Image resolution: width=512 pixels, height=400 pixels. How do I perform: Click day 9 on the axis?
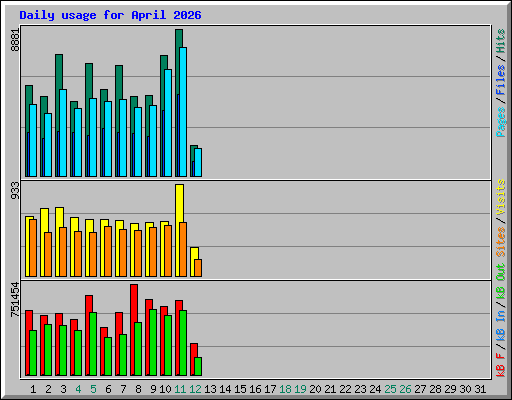153,389
